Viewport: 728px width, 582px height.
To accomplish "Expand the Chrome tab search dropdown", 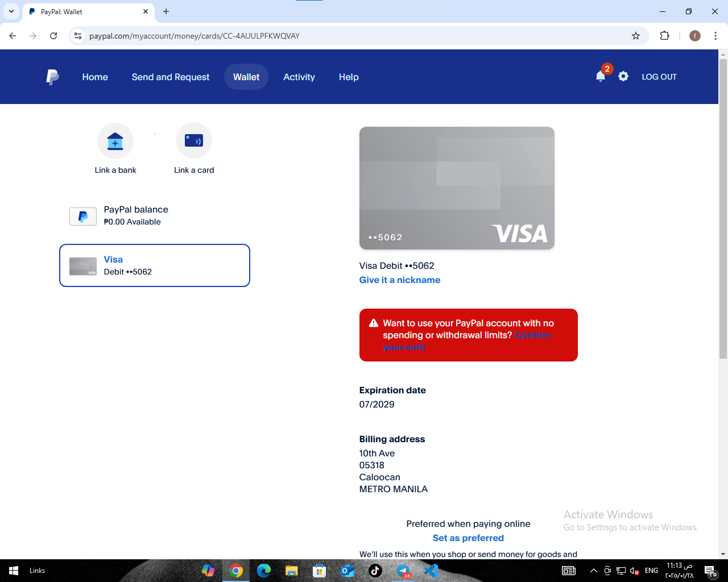I will [x=11, y=11].
